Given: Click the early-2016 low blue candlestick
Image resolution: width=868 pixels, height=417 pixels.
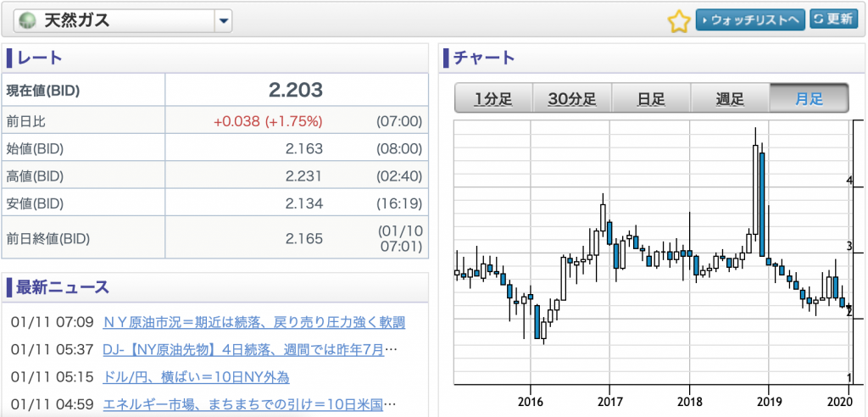Looking at the screenshot, I should pos(537,321).
